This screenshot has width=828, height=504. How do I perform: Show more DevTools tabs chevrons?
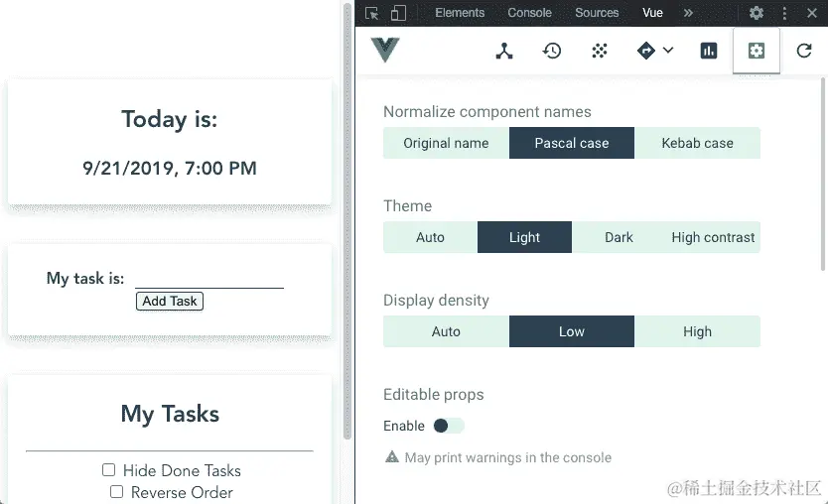pos(688,13)
